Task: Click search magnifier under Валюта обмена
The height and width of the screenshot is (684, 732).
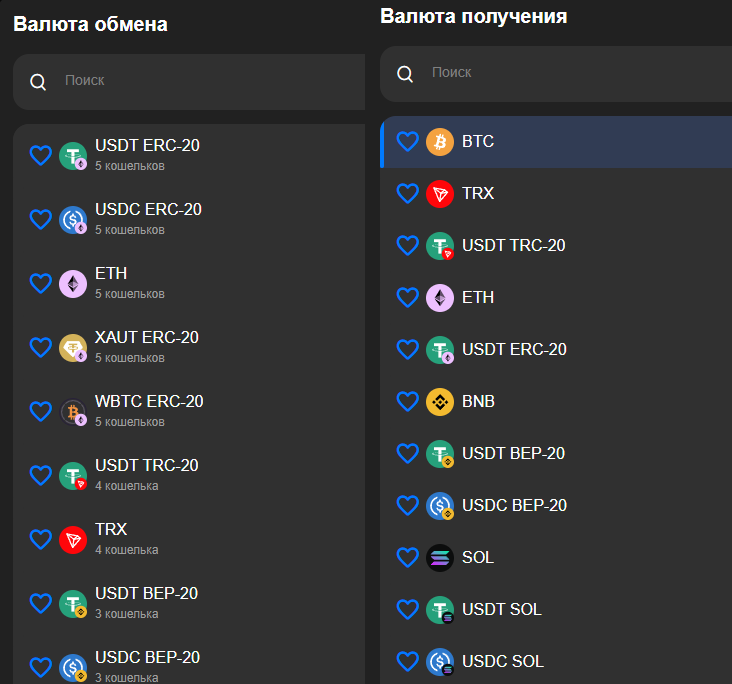Action: click(38, 82)
